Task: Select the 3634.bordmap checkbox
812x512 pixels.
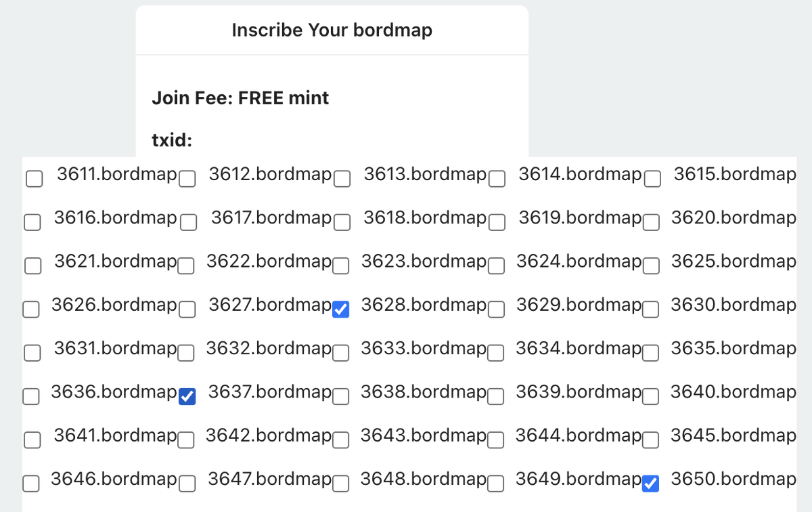Action: (x=497, y=353)
